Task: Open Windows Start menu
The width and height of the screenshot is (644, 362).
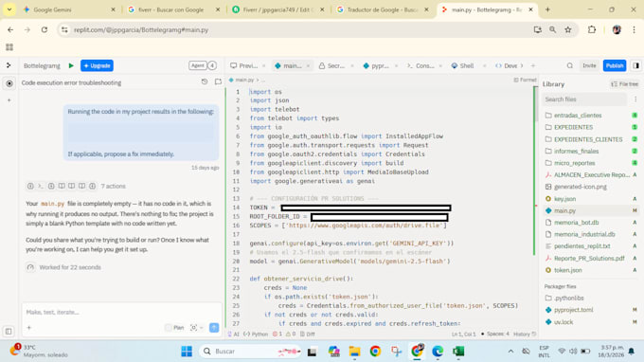Action: (x=187, y=352)
